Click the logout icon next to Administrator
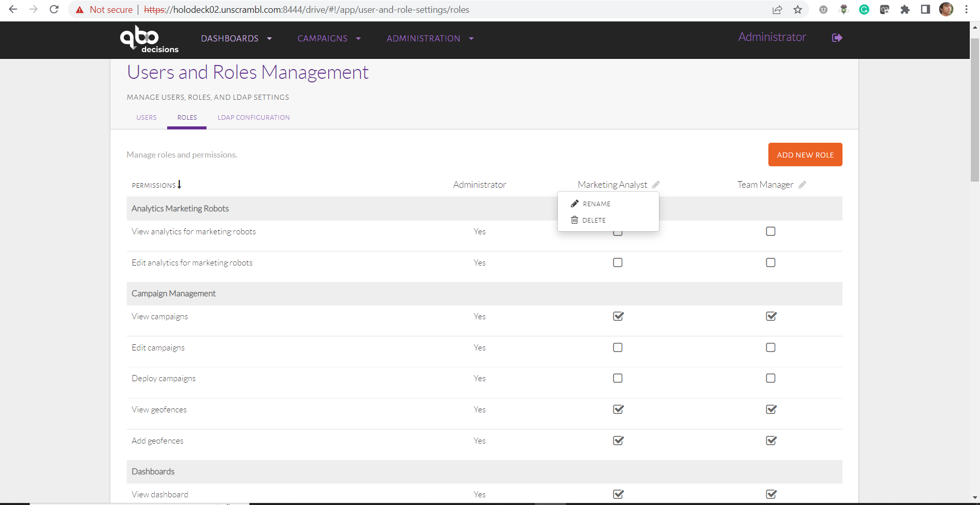 (837, 38)
